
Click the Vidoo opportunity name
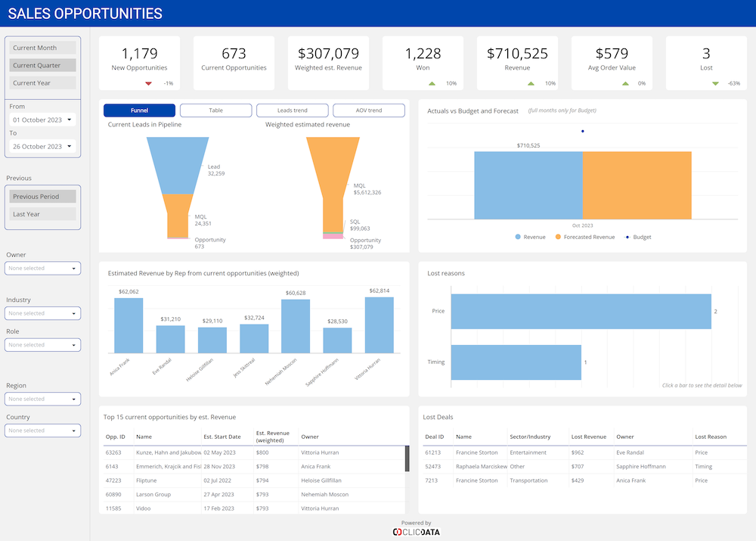[143, 508]
